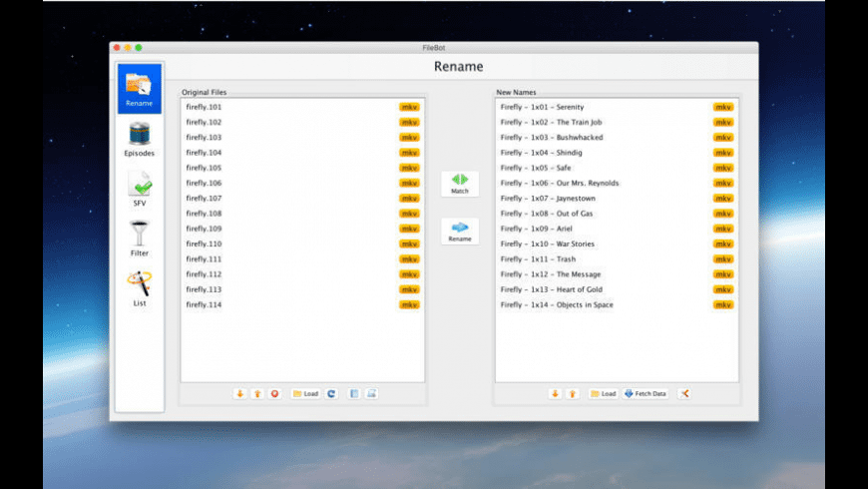Open the List panel

click(140, 288)
